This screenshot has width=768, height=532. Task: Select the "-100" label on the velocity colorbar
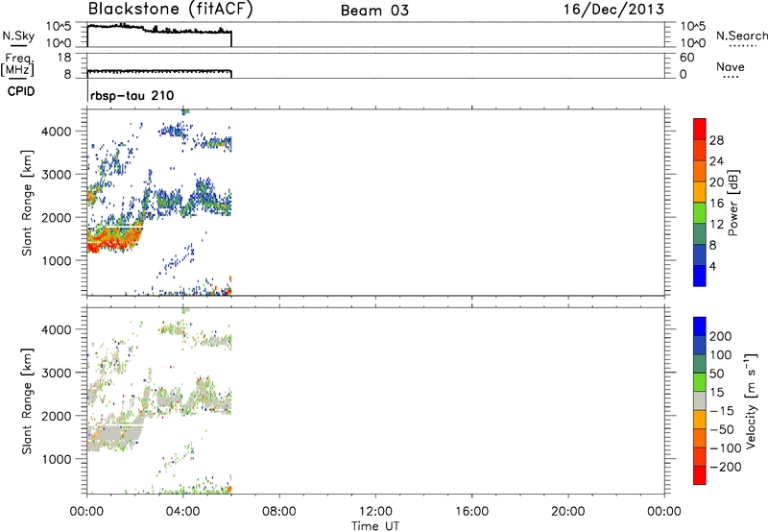(726, 448)
